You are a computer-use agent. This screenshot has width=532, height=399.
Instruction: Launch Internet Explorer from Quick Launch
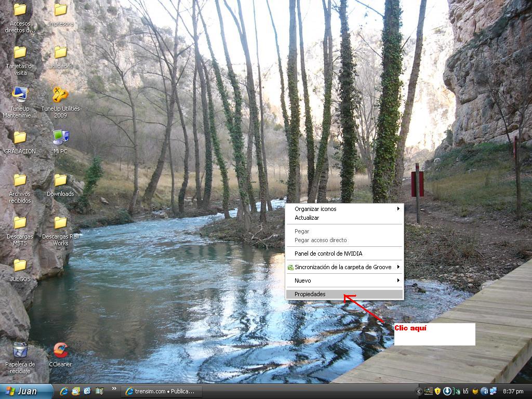[x=64, y=391]
